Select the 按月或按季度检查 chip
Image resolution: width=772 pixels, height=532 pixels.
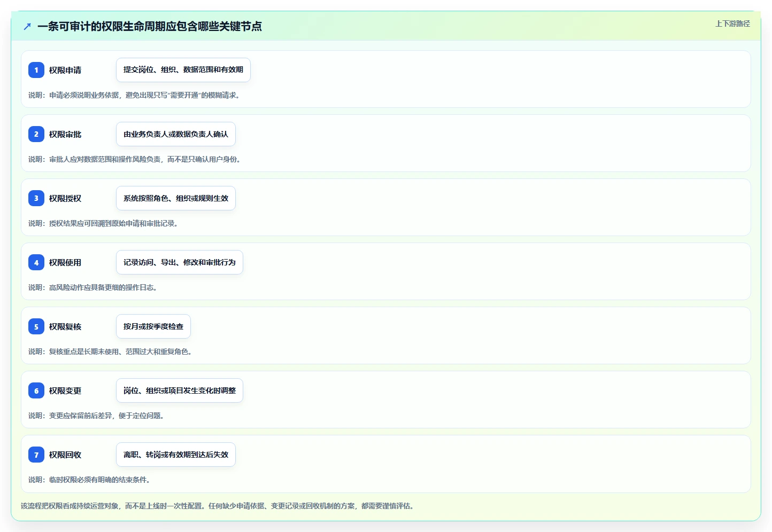[x=153, y=326]
